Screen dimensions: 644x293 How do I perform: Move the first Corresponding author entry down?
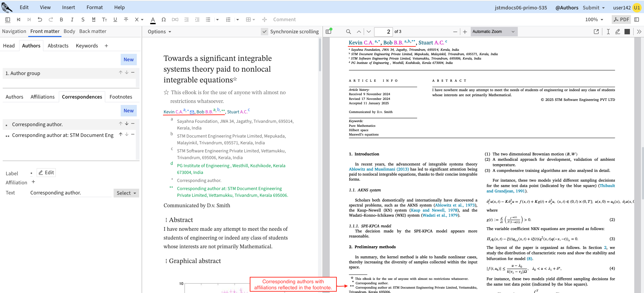[x=127, y=123]
